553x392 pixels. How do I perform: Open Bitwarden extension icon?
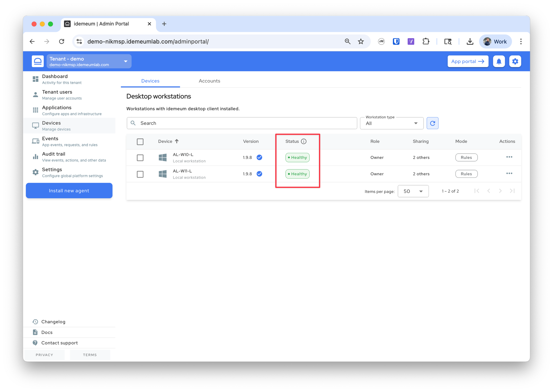pos(396,41)
